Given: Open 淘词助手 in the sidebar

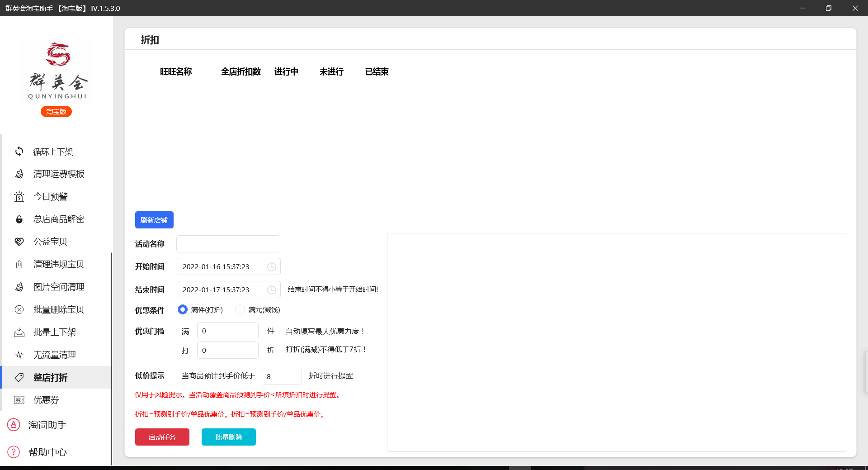Looking at the screenshot, I should tap(47, 425).
